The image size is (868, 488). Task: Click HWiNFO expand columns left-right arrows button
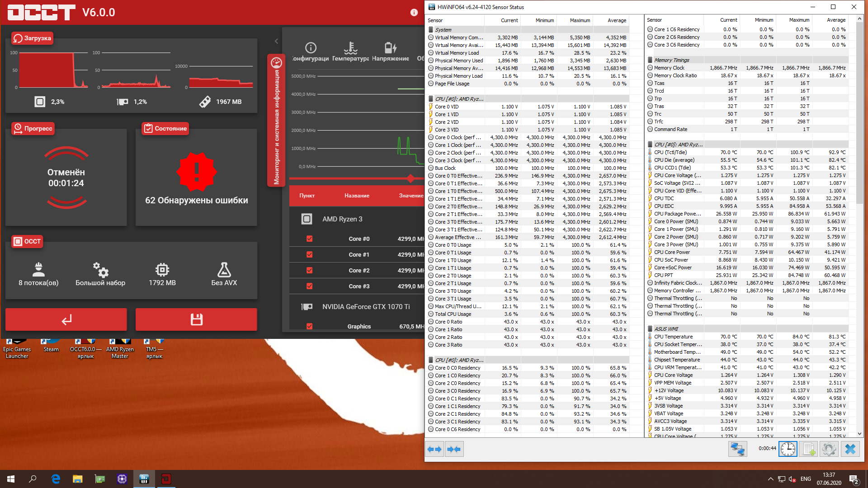click(435, 449)
